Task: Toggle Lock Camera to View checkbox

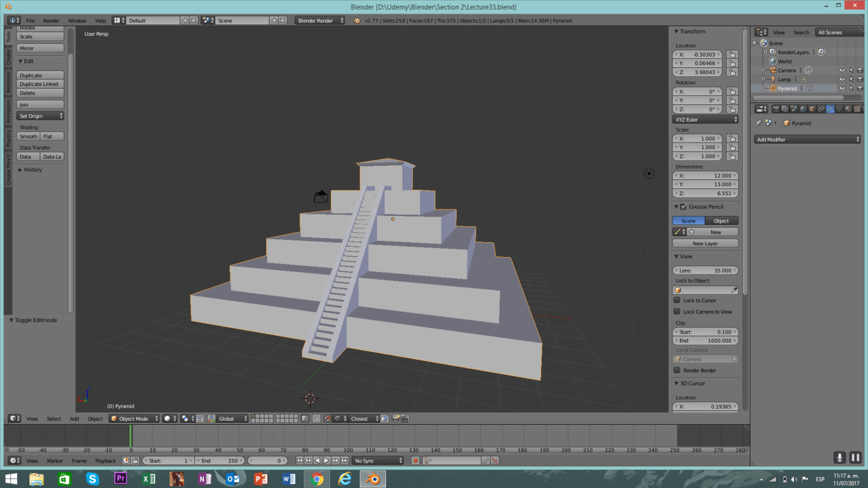Action: [677, 312]
